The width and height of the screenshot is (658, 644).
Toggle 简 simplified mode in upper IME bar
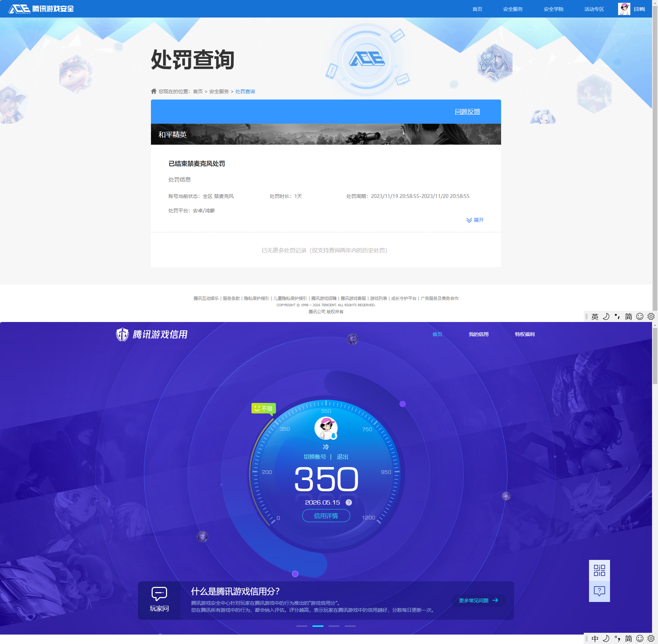click(629, 317)
